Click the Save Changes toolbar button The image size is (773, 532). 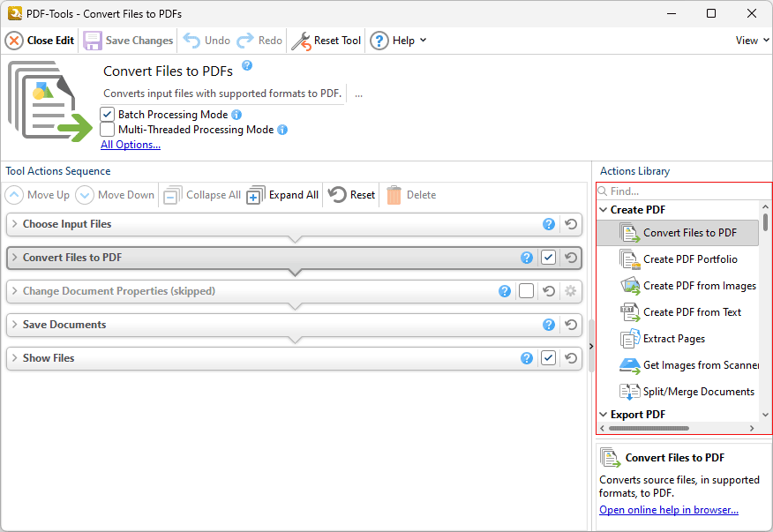click(x=128, y=41)
